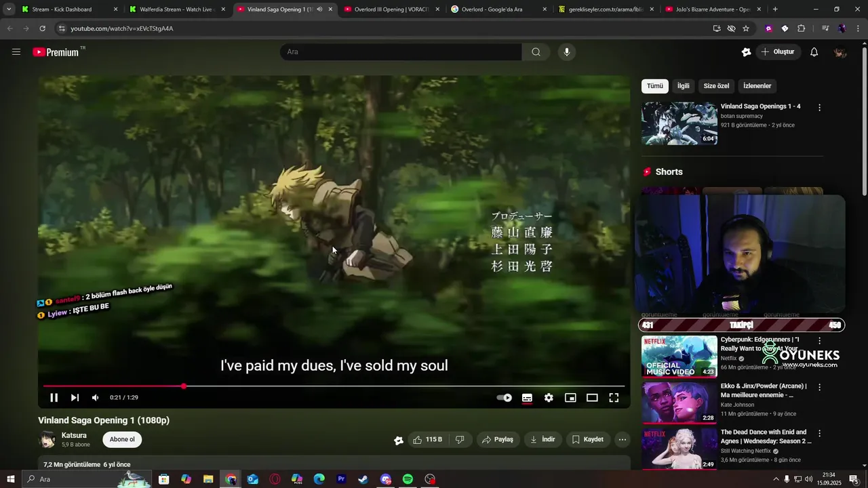This screenshot has width=868, height=488.
Task: Pause the video with the pause button
Action: 54,398
